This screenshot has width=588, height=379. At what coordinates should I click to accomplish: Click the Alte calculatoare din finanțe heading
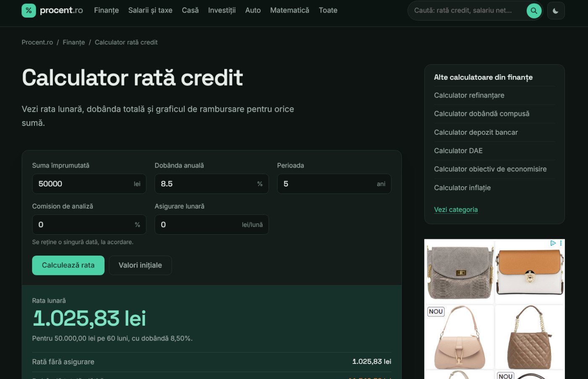(x=483, y=77)
